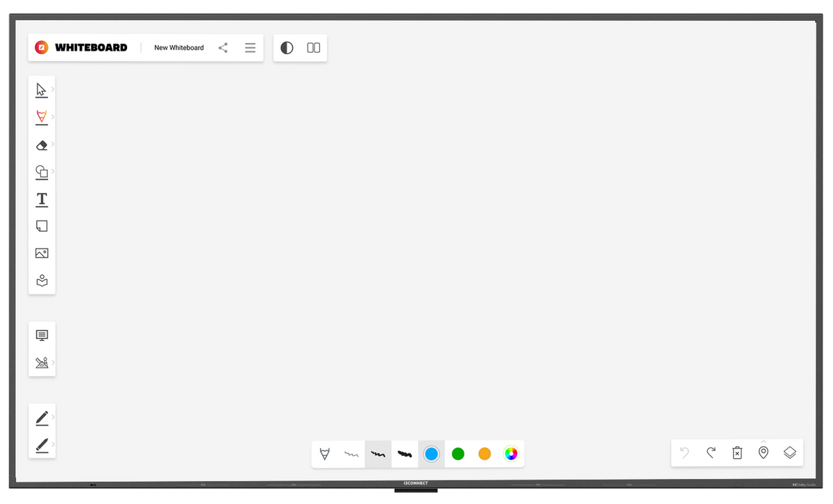This screenshot has height=504, width=833.
Task: Select the shapes tool
Action: click(41, 172)
